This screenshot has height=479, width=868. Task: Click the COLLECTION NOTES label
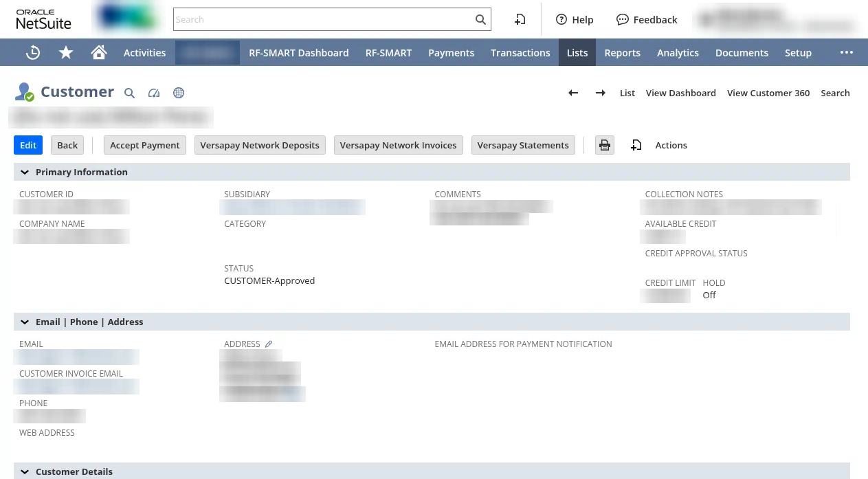[684, 194]
